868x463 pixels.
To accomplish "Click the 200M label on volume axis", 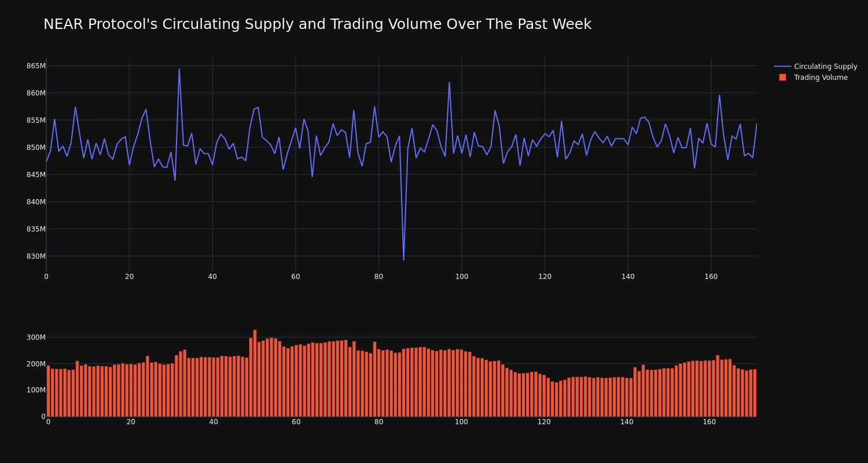I will coord(36,364).
